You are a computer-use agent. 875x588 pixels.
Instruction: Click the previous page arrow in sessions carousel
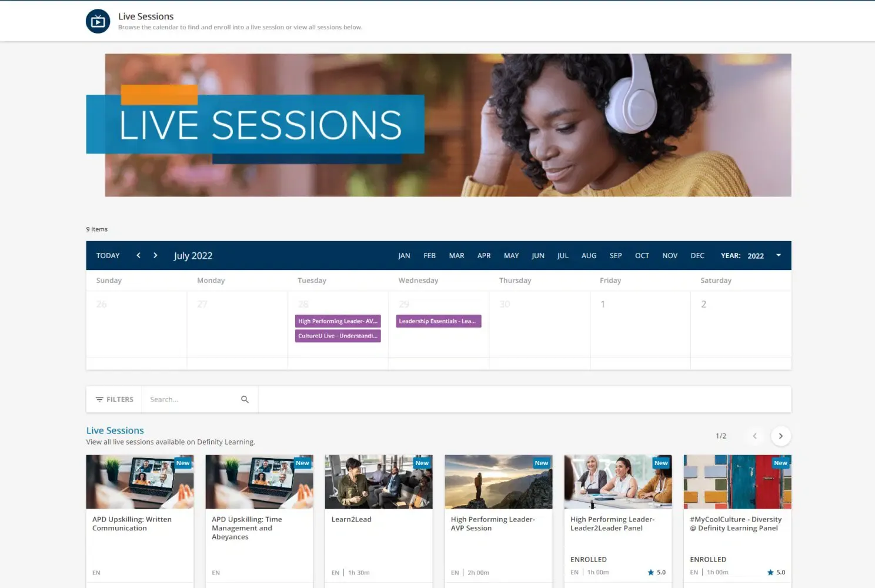pos(754,436)
